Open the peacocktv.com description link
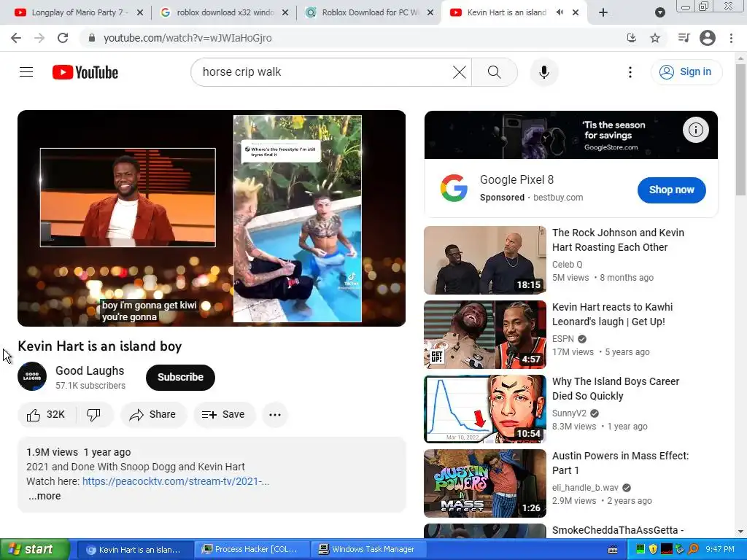Viewport: 747px width, 560px height. click(176, 481)
